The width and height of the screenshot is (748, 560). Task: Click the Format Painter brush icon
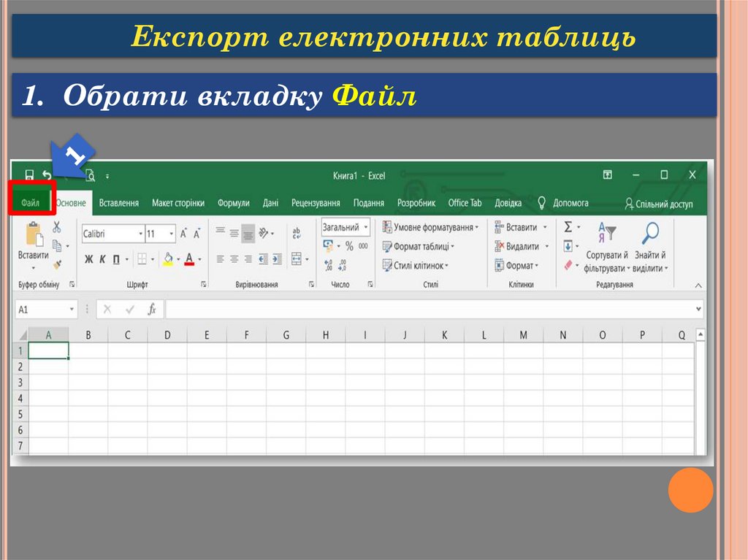57,264
